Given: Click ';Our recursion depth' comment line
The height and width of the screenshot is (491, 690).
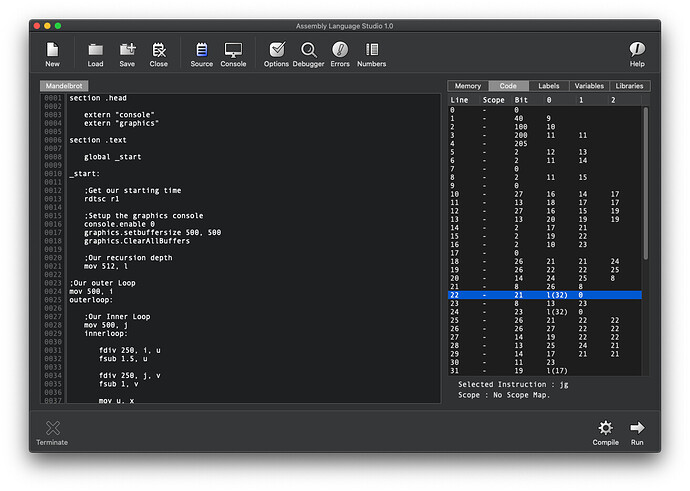Looking at the screenshot, I should pos(128,258).
